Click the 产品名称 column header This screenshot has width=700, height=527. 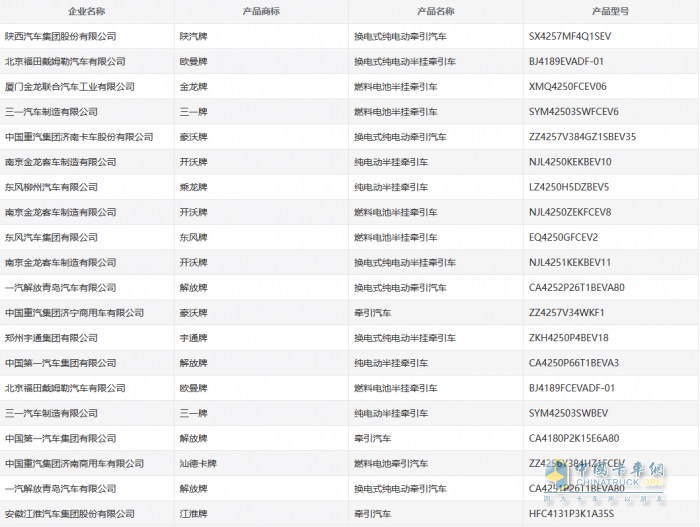pyautogui.click(x=436, y=11)
